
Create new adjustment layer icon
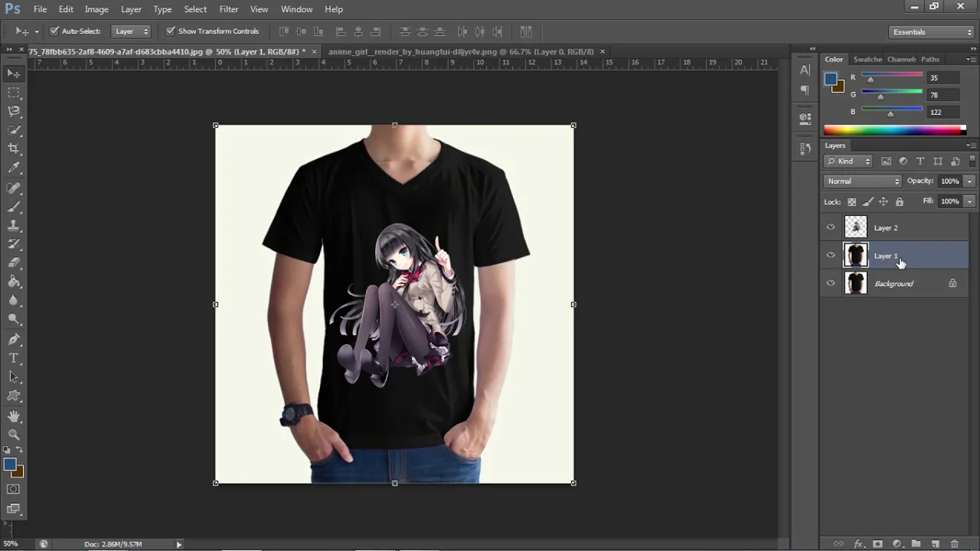897,544
